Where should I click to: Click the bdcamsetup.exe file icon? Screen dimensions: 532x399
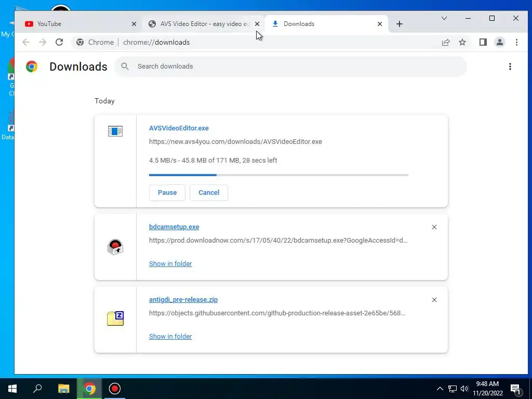tap(115, 247)
